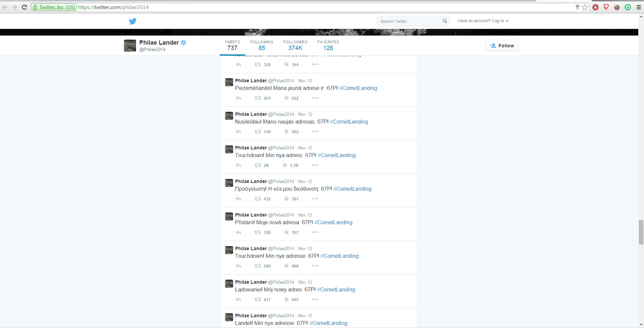Open the Followers tab showing 374K
Screen dimensions: 644x328
[295, 46]
